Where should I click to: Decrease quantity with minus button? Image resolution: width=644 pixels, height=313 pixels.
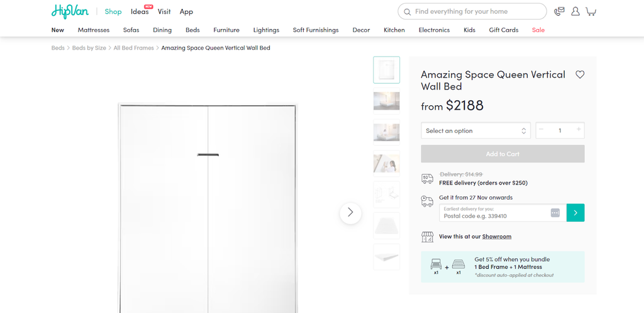[x=541, y=130]
